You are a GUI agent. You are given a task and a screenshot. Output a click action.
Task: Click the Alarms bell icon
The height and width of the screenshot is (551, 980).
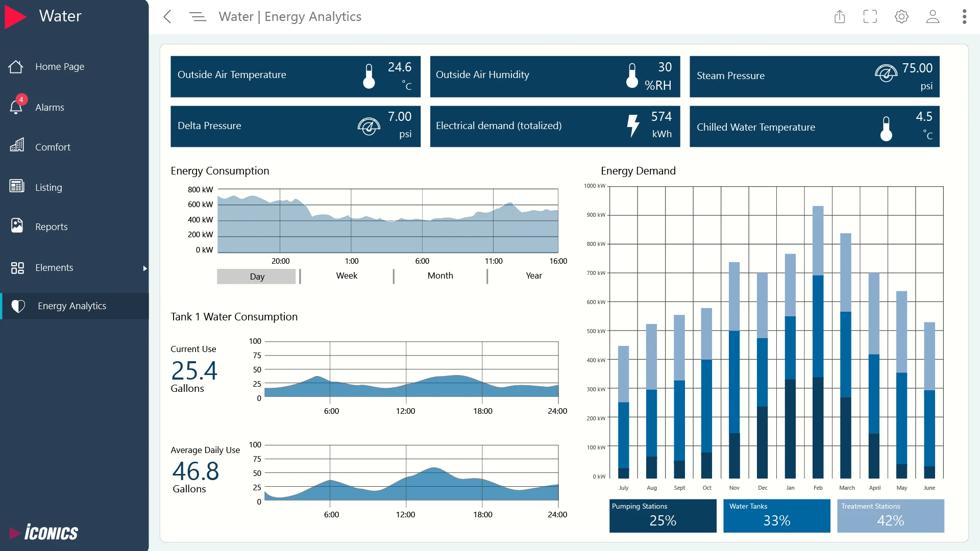pos(16,107)
